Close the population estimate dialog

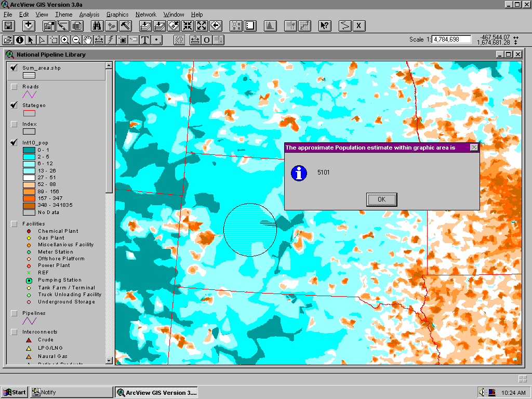click(x=474, y=148)
